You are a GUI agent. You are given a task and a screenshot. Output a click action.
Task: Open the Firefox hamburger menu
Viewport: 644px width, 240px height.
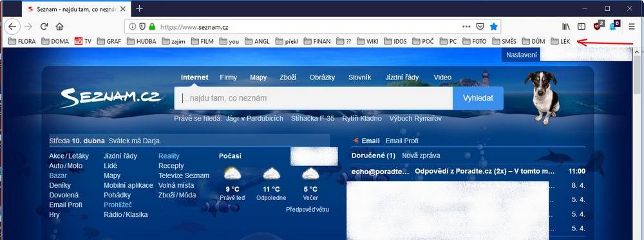tap(632, 26)
